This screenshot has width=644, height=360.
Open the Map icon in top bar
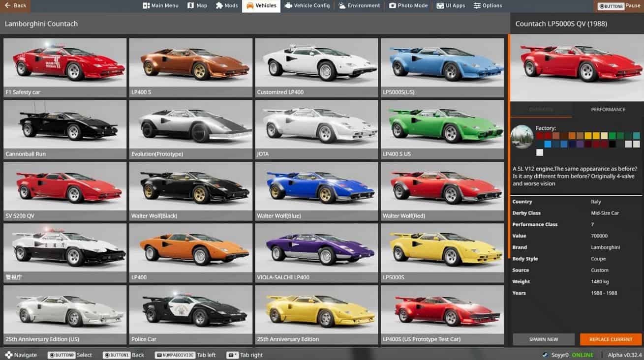191,6
